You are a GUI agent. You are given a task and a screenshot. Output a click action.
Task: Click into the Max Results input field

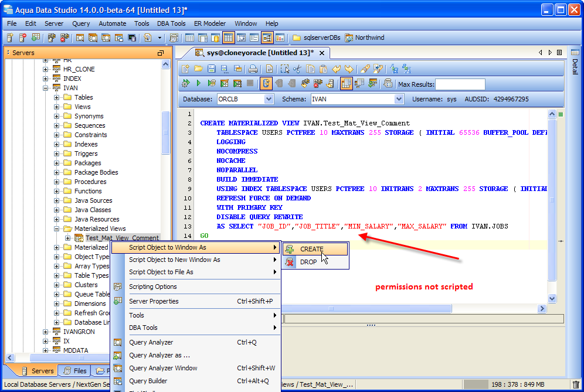pyautogui.click(x=460, y=84)
